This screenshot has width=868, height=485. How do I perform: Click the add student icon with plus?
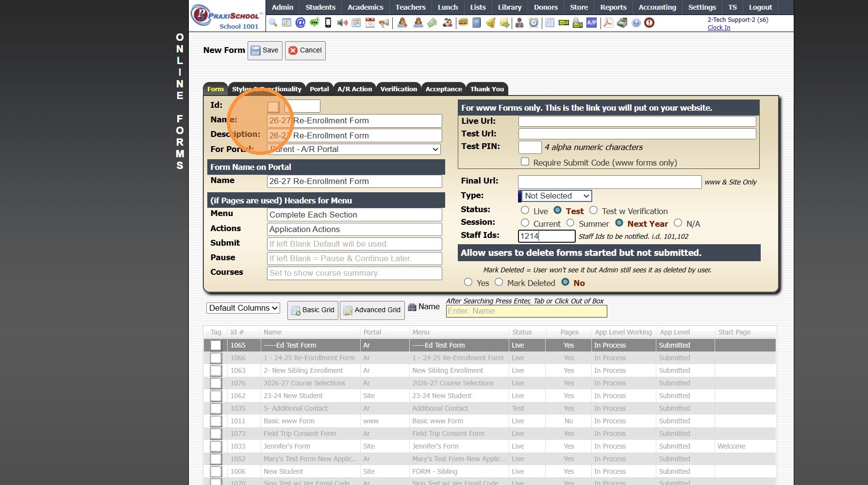[x=402, y=23]
